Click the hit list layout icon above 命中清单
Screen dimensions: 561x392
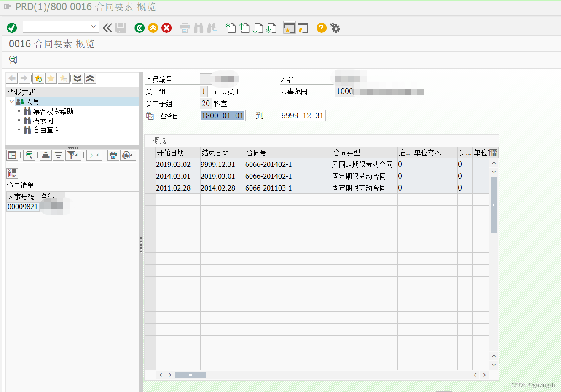pyautogui.click(x=12, y=173)
